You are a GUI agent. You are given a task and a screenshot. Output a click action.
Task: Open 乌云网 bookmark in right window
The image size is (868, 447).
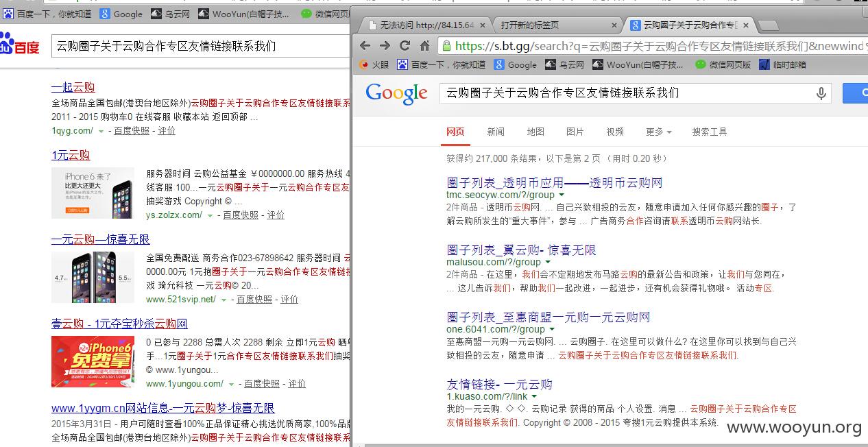(564, 64)
